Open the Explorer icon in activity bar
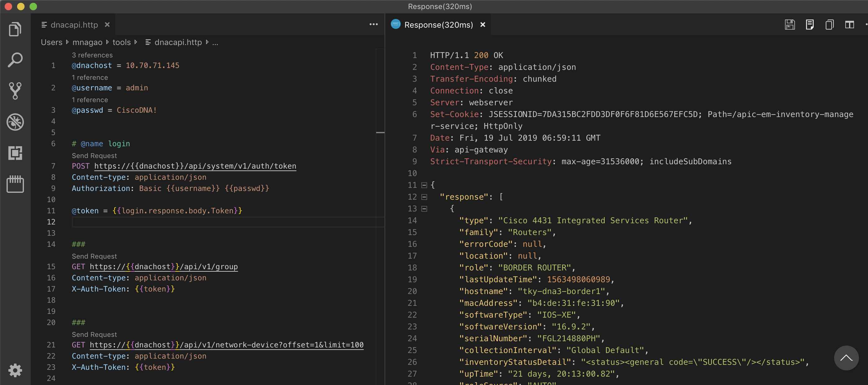 [15, 29]
